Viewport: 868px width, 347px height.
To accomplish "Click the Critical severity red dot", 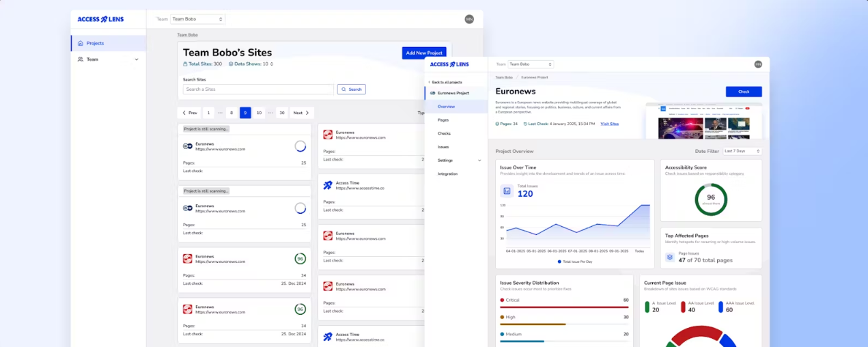I will point(503,300).
